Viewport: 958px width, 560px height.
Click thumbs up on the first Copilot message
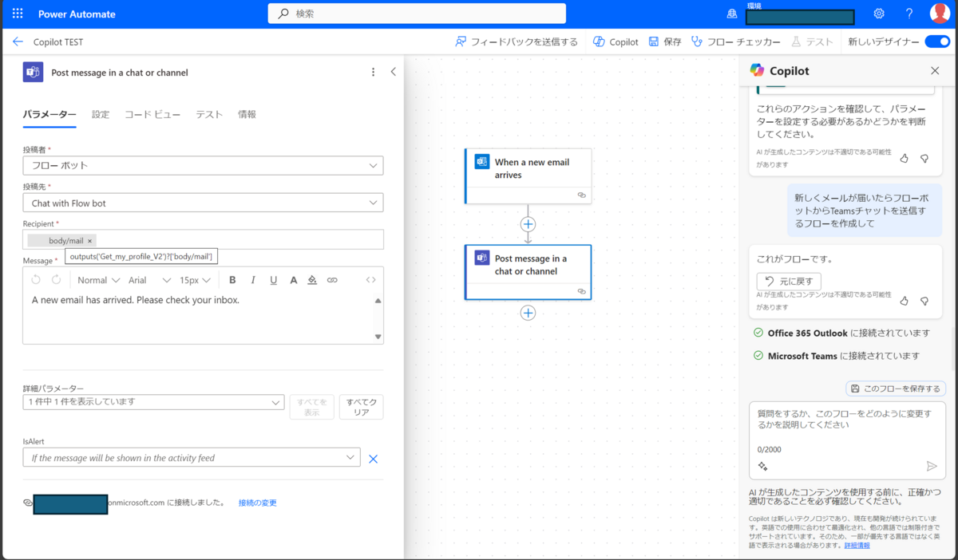(x=905, y=158)
